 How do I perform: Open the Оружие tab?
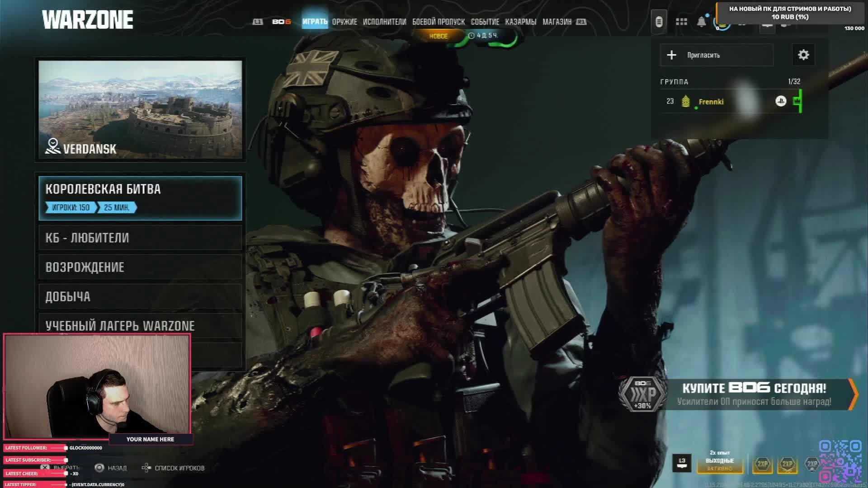[344, 22]
